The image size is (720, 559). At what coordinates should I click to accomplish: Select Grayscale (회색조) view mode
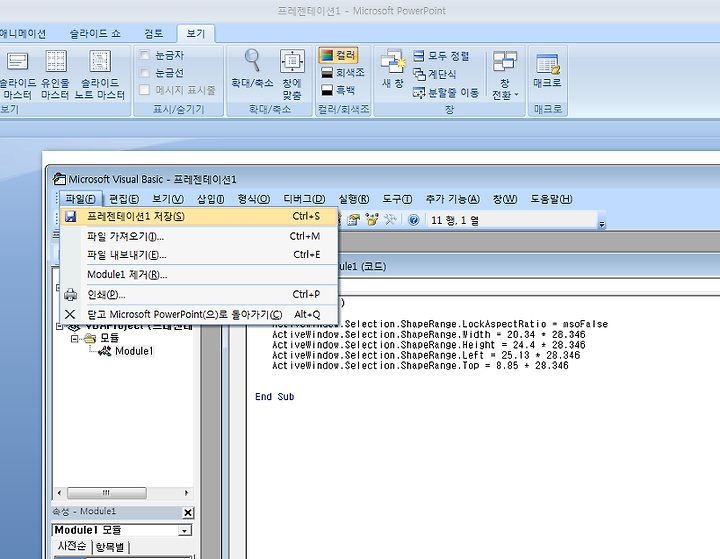343,73
